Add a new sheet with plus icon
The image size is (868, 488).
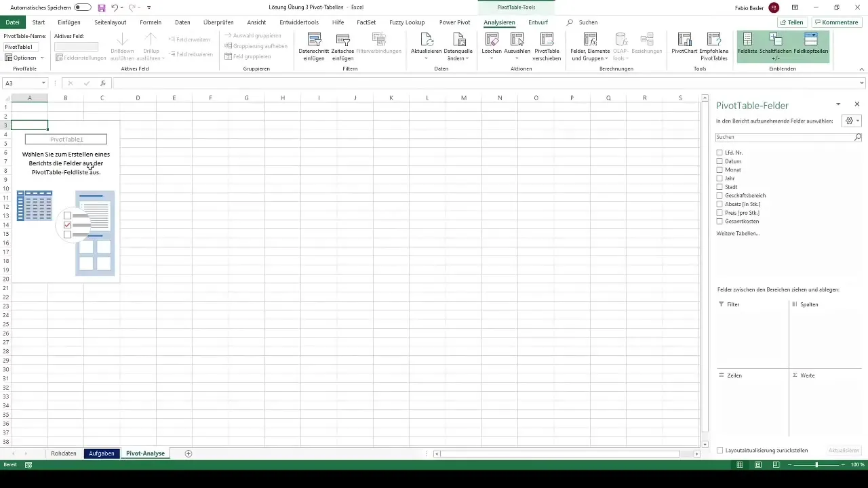tap(189, 453)
